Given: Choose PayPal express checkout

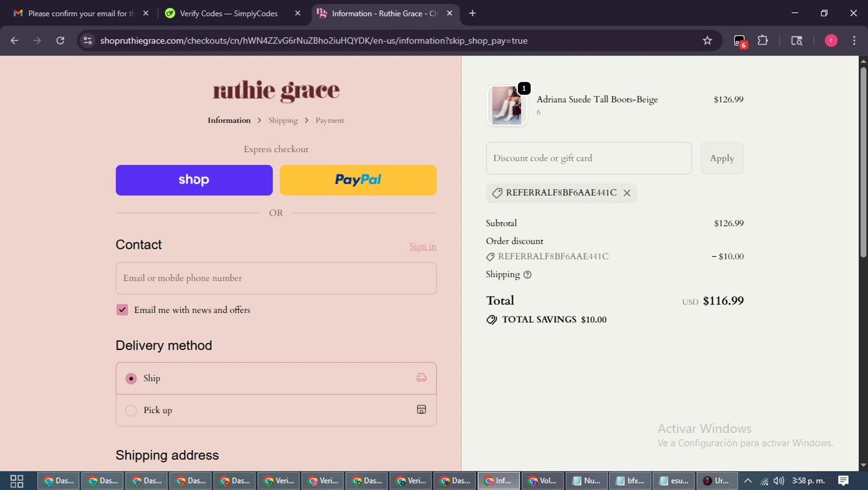Looking at the screenshot, I should 358,180.
